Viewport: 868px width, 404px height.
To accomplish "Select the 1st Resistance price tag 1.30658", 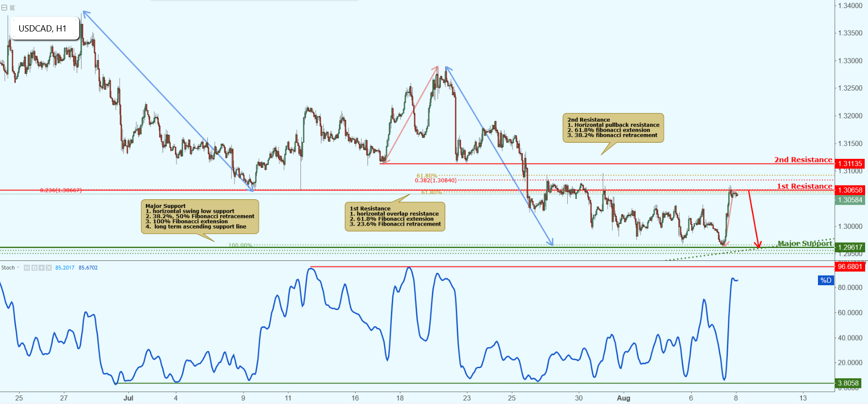I will [x=850, y=190].
